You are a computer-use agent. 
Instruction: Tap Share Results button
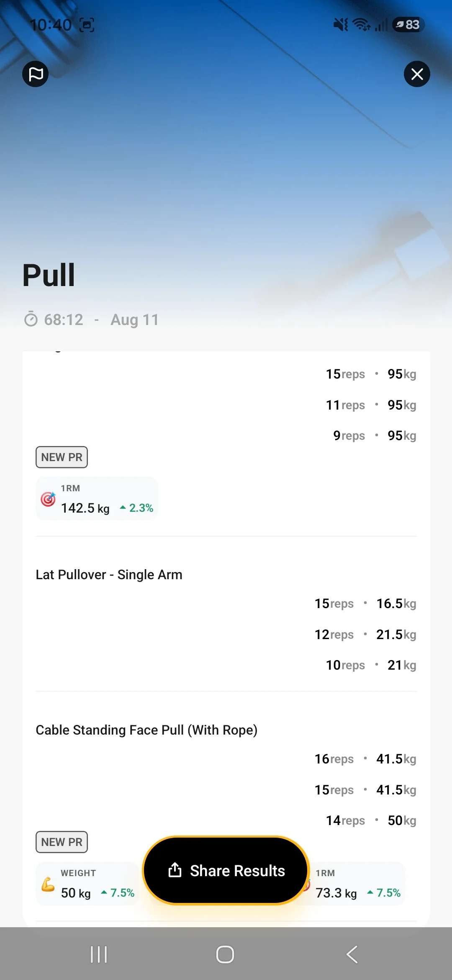(x=226, y=870)
